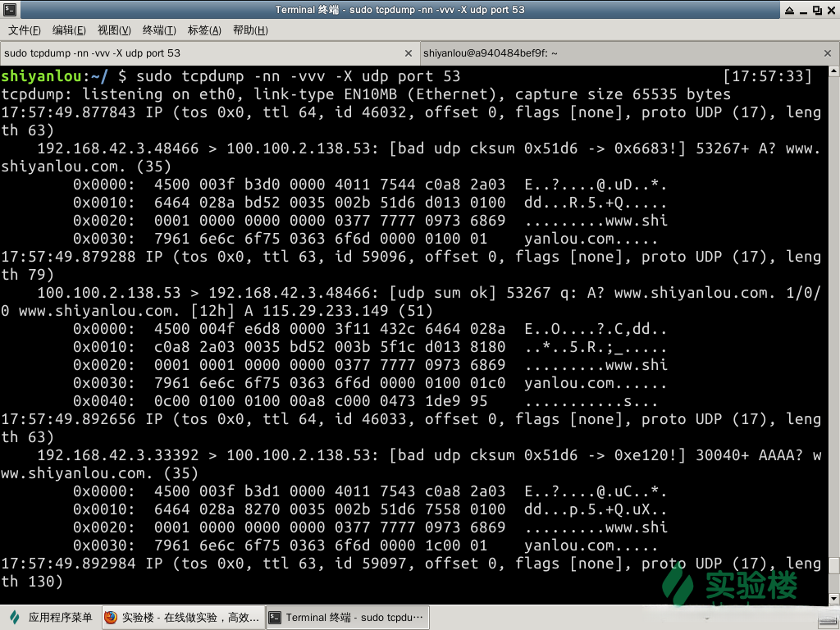Select the Terminal 终端 taskbar button

tap(347, 618)
